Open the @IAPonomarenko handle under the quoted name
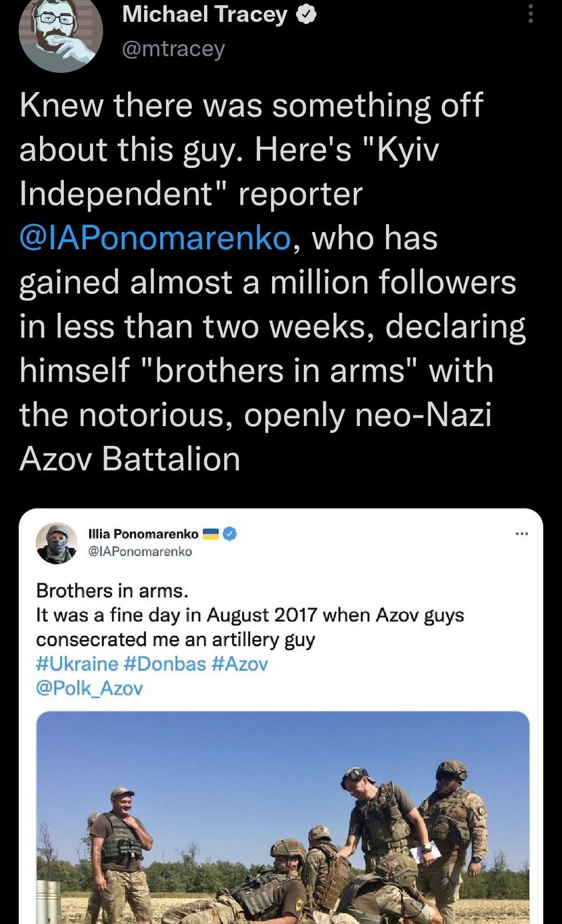The width and height of the screenshot is (562, 924). point(140,551)
